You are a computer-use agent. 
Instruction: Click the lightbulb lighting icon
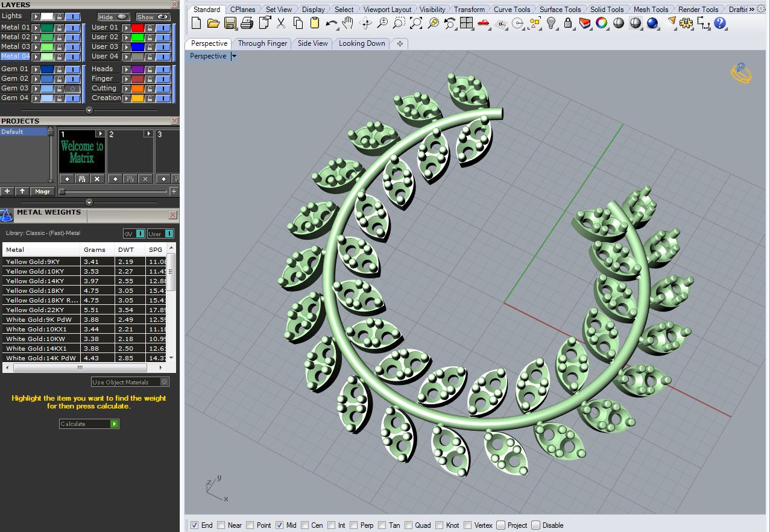[x=552, y=22]
